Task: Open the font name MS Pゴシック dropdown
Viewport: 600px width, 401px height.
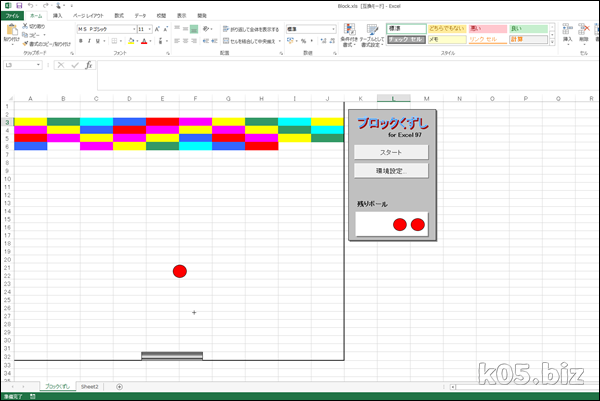Action: (134, 29)
